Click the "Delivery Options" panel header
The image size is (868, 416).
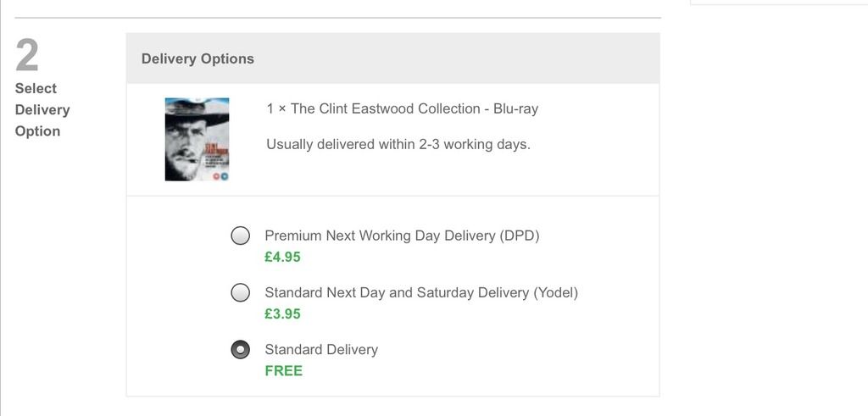pos(198,58)
